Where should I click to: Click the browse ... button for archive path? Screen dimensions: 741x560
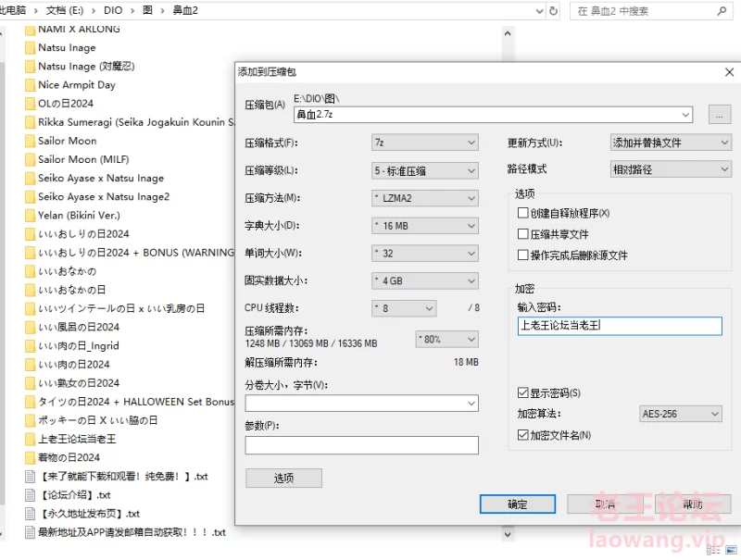tap(720, 115)
